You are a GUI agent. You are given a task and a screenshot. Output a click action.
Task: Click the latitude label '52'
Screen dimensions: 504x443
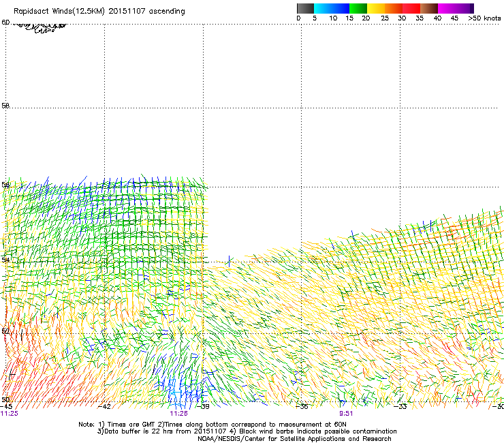coord(5,331)
